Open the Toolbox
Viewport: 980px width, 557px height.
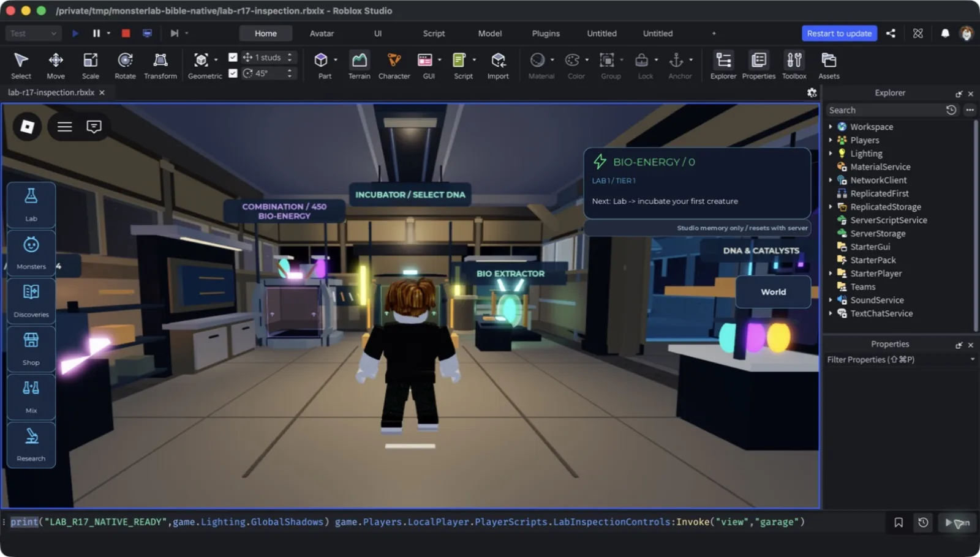[x=794, y=65]
